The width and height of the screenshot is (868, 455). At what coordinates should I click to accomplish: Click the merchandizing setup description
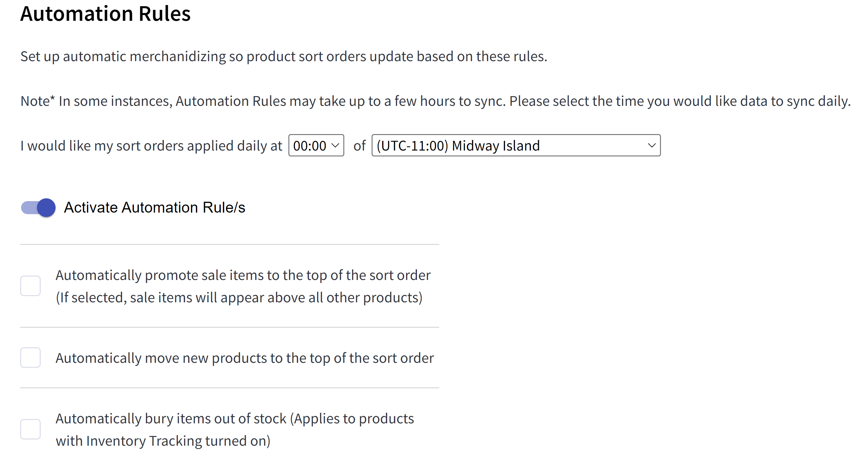pos(284,56)
